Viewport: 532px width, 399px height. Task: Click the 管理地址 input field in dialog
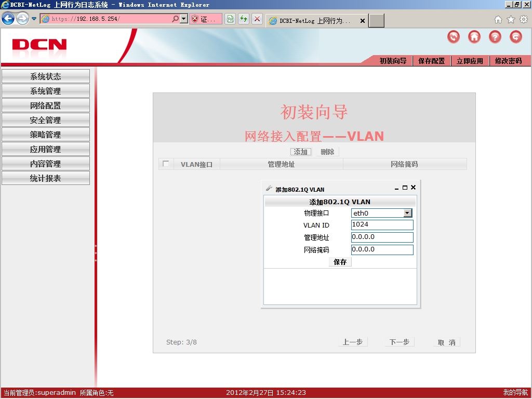pos(382,237)
